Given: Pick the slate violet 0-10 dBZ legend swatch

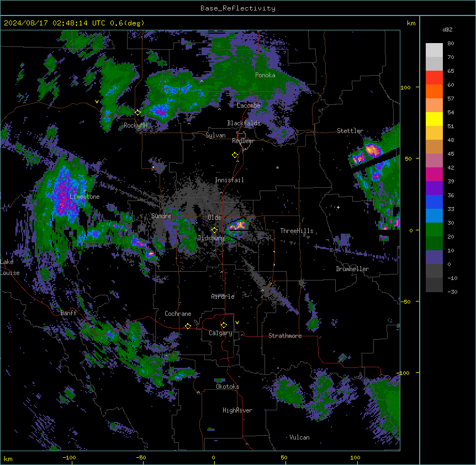Looking at the screenshot, I should 434,257.
